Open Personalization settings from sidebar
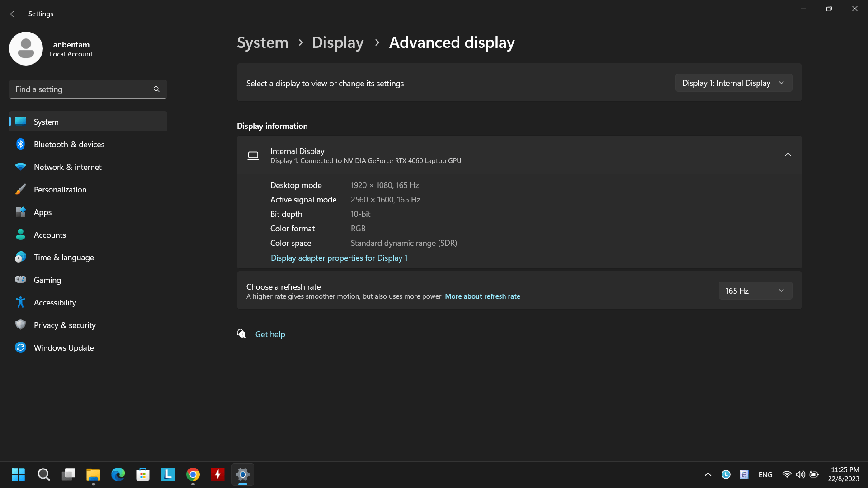This screenshot has height=488, width=868. 60,189
